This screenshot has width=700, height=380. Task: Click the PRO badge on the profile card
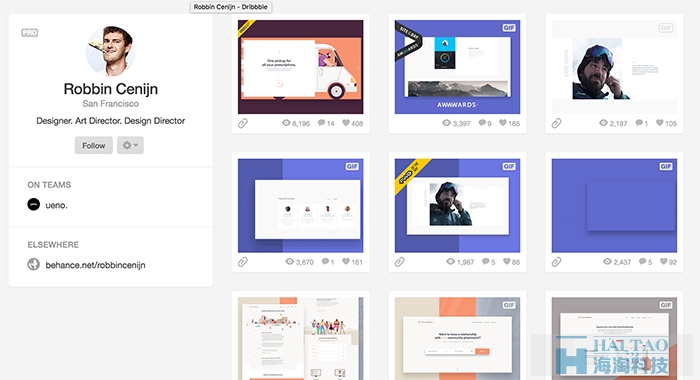tap(29, 33)
